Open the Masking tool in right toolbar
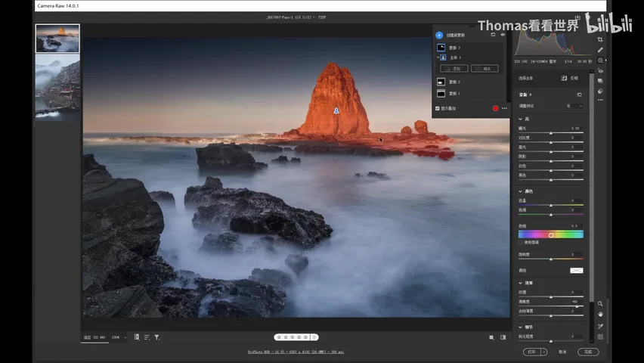This screenshot has height=363, width=644. click(600, 60)
